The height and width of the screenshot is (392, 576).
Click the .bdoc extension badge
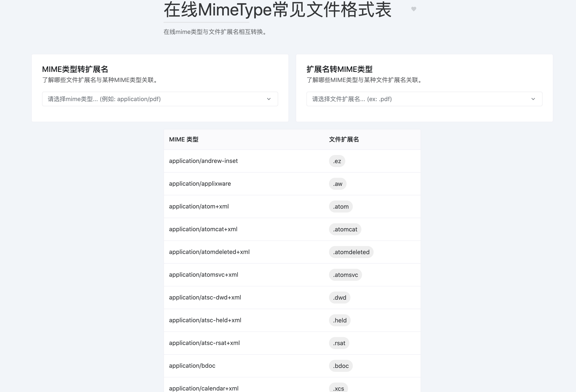pos(341,366)
